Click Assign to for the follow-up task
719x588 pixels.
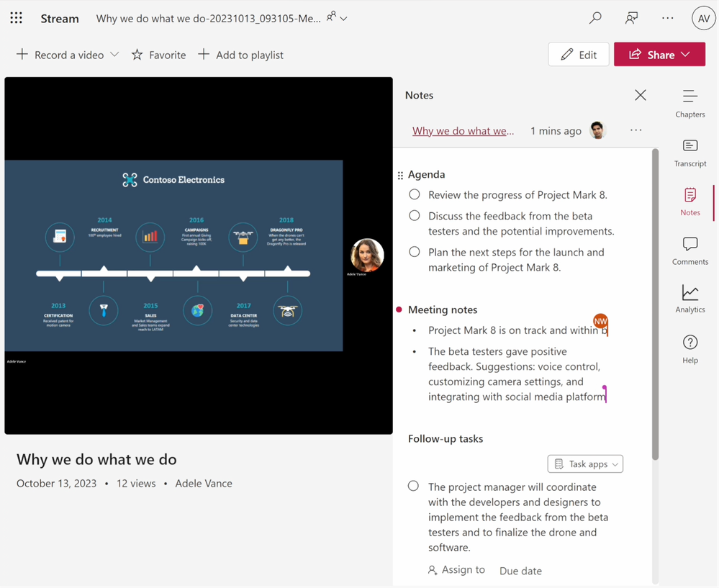(456, 570)
